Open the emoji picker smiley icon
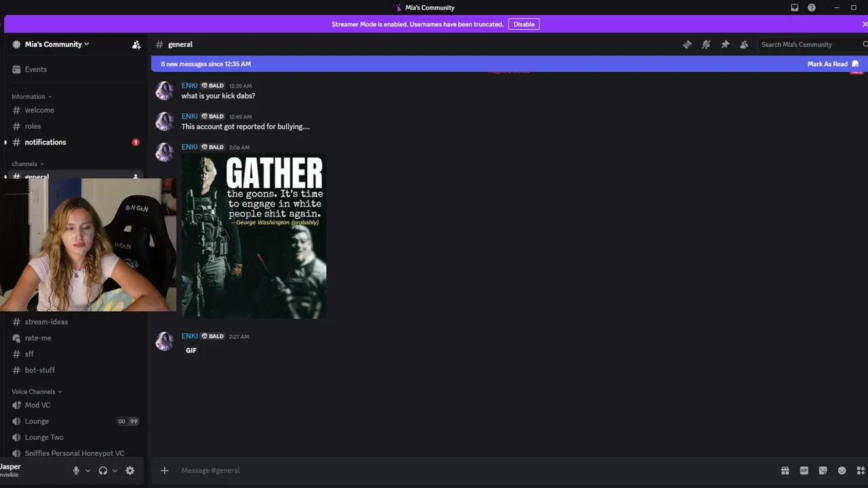Screen dimensions: 868x488 [842, 470]
